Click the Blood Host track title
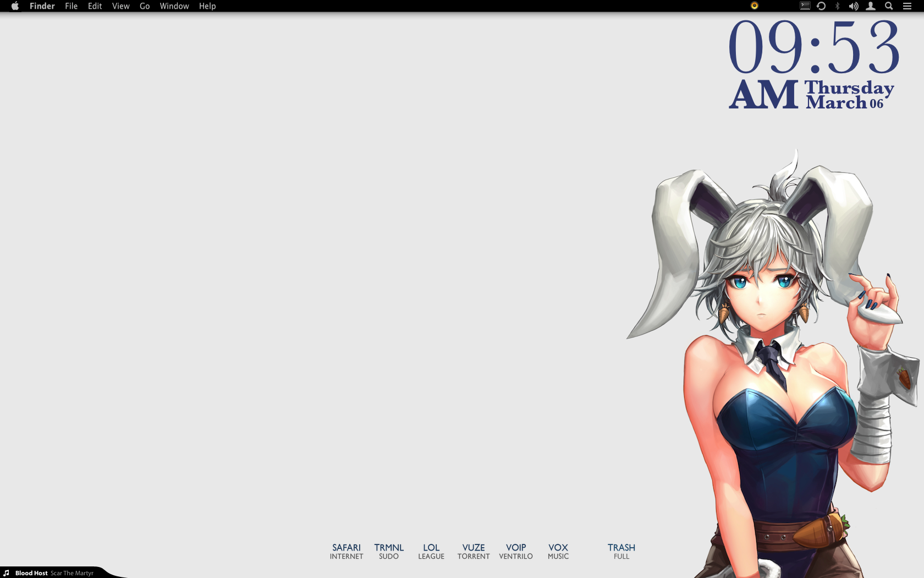 31,573
